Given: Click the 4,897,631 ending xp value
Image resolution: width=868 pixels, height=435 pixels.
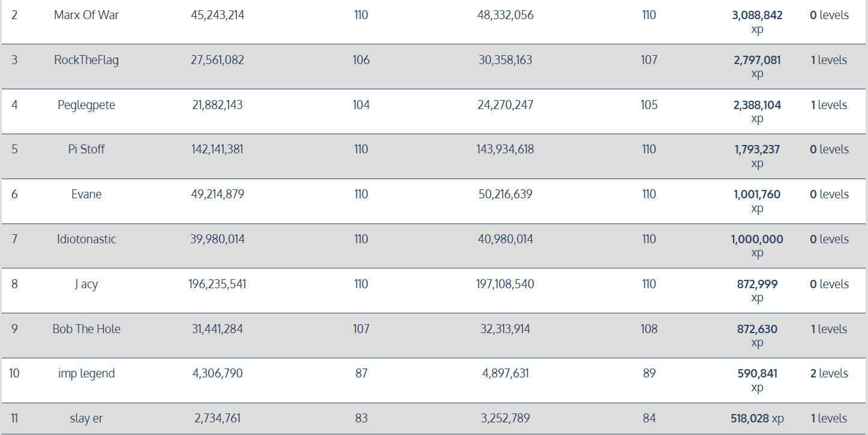Looking at the screenshot, I should 505,373.
